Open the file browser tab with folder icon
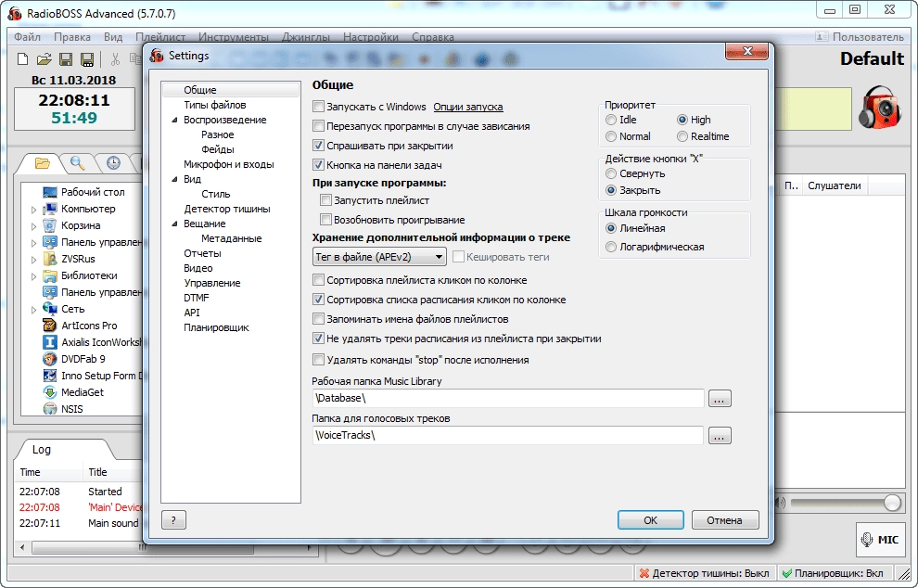Screen dimensions: 918x588 42,163
